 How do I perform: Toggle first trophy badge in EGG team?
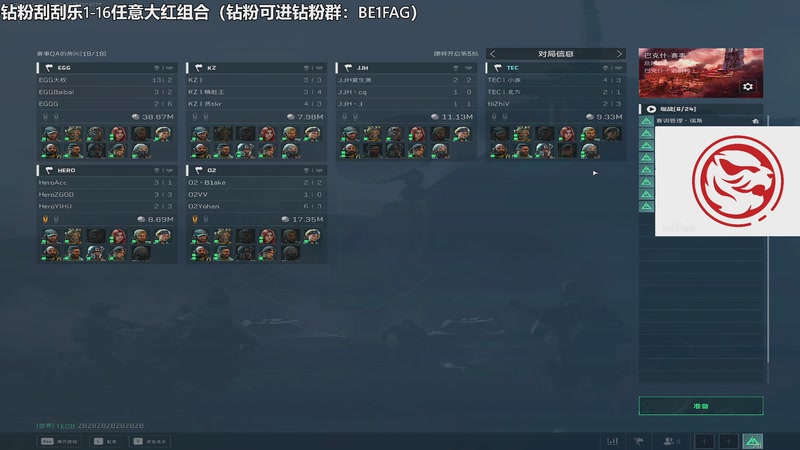pyautogui.click(x=45, y=117)
